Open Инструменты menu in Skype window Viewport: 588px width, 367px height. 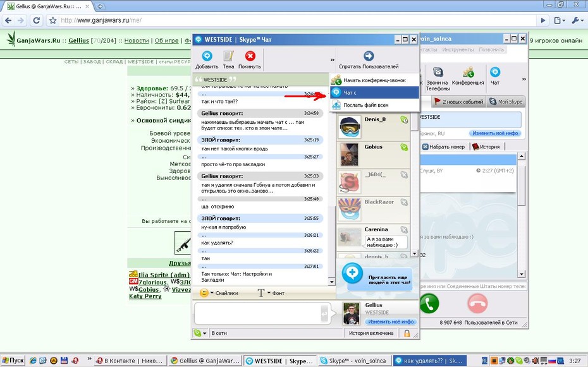pos(458,49)
